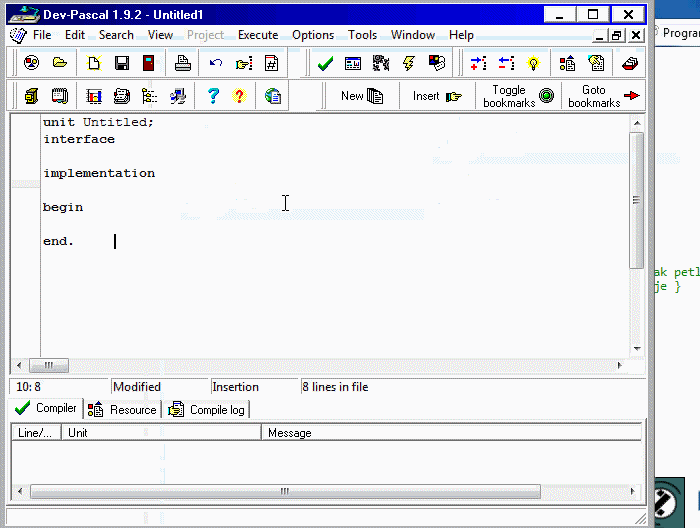Viewport: 700px width, 528px height.
Task: Click the red door exit icon
Action: (x=149, y=63)
